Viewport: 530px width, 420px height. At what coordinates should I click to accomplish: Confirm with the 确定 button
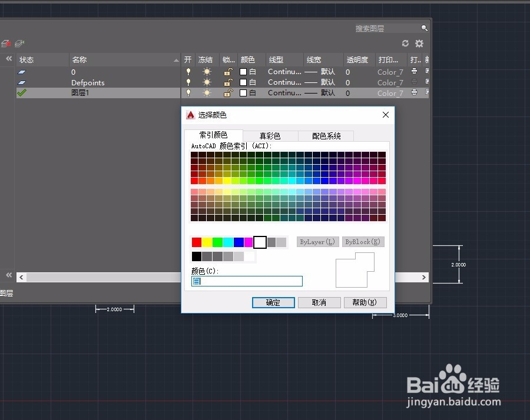point(273,302)
